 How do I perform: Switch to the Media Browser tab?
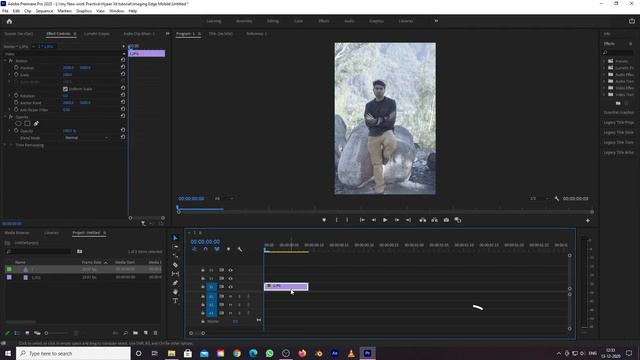pyautogui.click(x=17, y=233)
